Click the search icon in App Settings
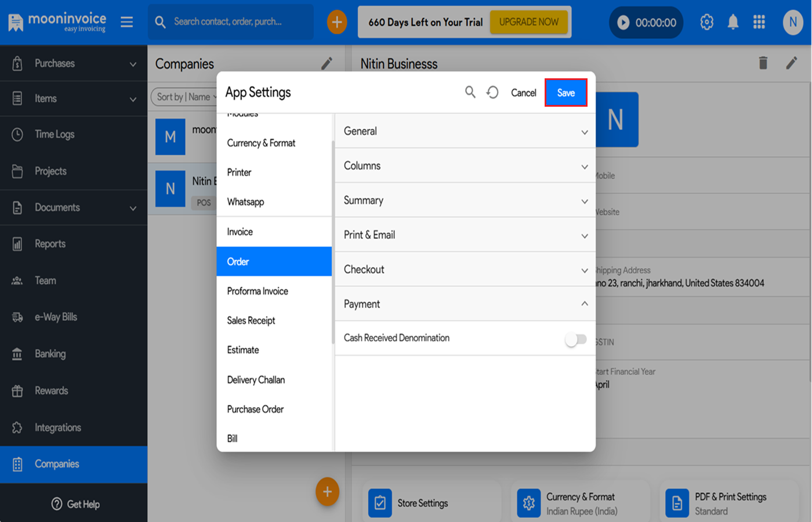812x522 pixels. (x=470, y=92)
